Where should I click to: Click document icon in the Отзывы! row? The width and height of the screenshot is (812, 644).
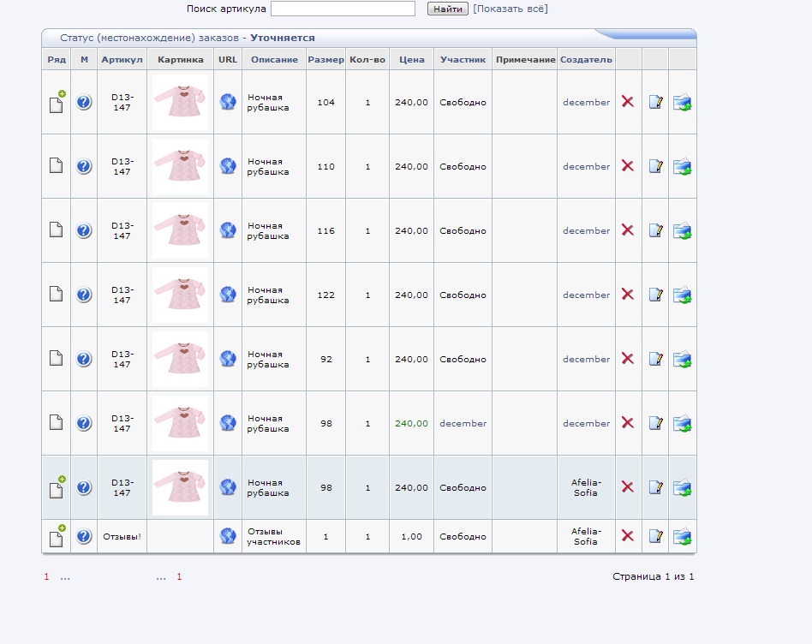click(x=56, y=538)
